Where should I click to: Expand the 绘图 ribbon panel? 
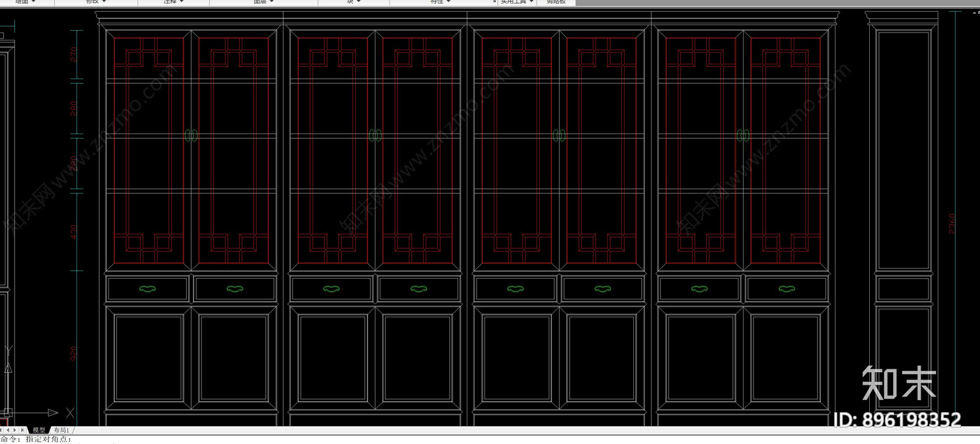coord(27,2)
